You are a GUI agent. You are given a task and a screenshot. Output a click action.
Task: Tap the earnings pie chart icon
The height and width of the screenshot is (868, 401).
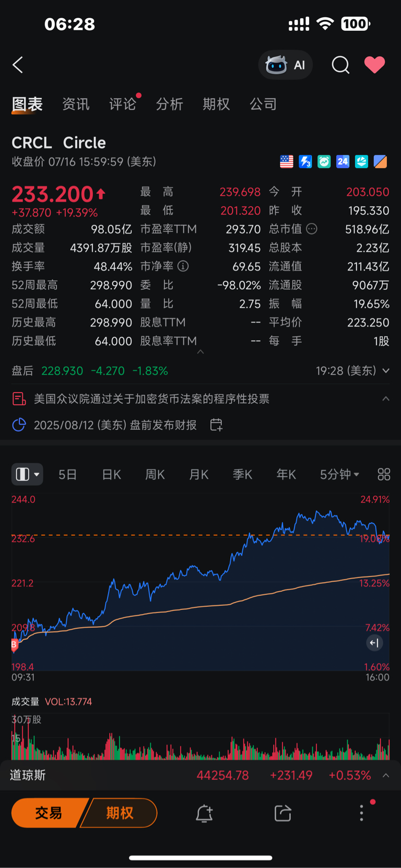pyautogui.click(x=19, y=425)
